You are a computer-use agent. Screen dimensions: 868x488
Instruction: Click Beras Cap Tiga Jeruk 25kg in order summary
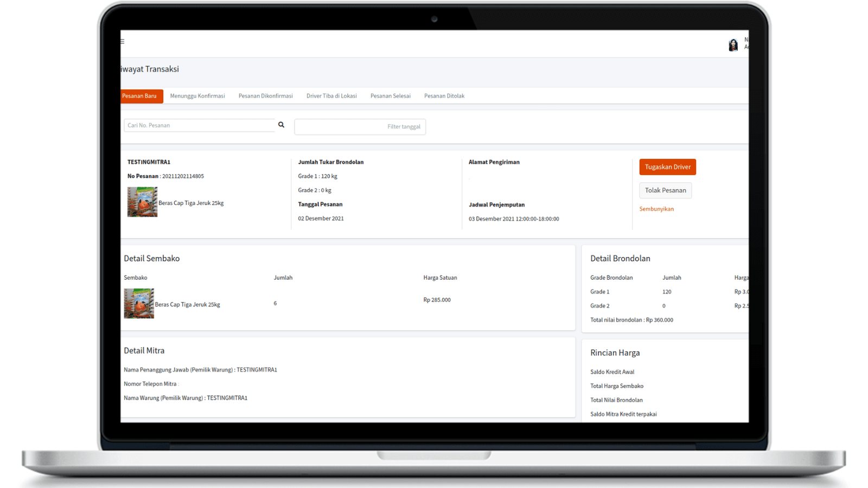[191, 203]
